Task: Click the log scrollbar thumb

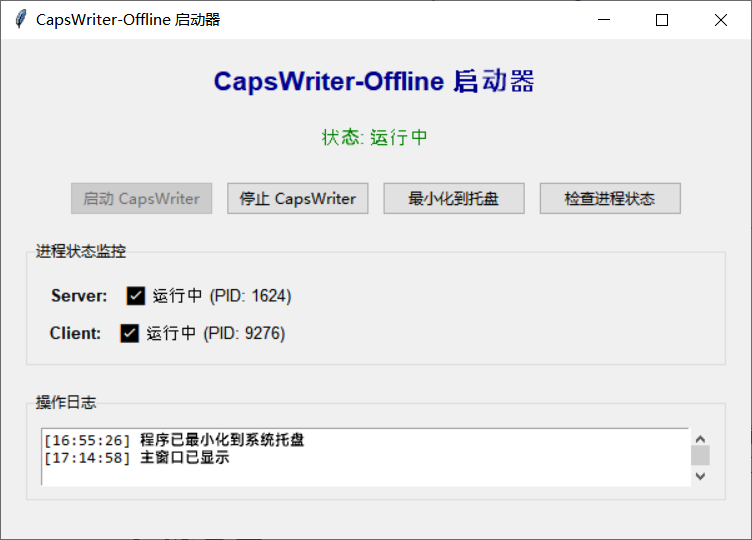Action: tap(700, 455)
